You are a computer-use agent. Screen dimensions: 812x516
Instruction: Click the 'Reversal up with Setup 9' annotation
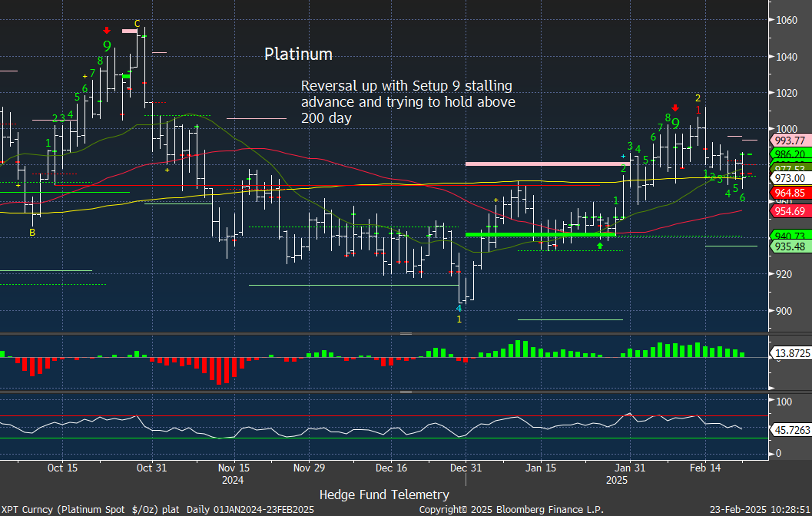coord(408,102)
